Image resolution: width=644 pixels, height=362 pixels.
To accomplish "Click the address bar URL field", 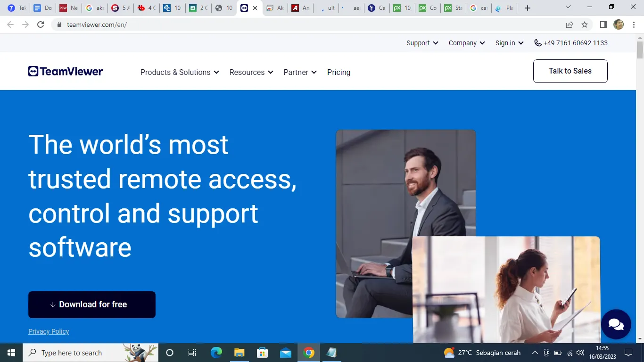I will 283,25.
